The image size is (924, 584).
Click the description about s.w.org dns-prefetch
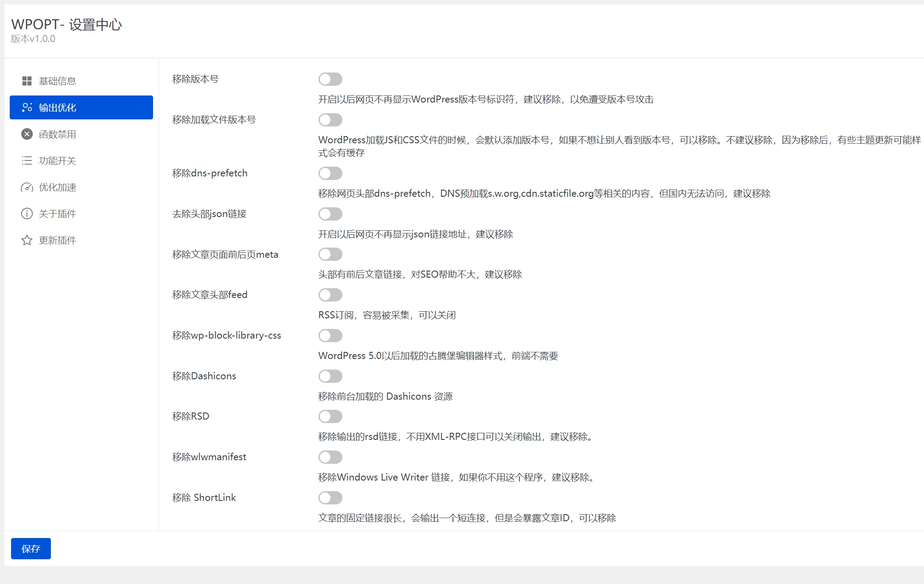pyautogui.click(x=544, y=194)
